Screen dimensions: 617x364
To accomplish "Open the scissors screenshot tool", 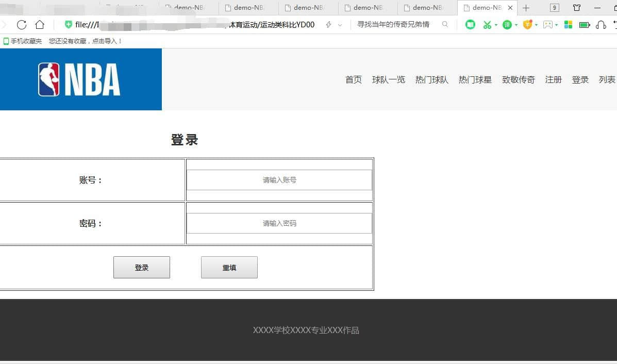I will pyautogui.click(x=487, y=25).
